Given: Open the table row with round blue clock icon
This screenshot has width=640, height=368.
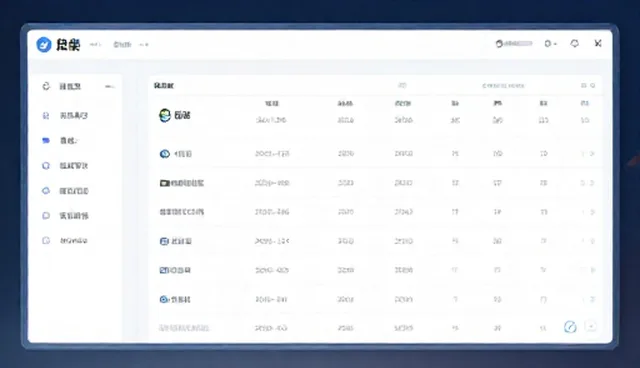Looking at the screenshot, I should click(376, 154).
